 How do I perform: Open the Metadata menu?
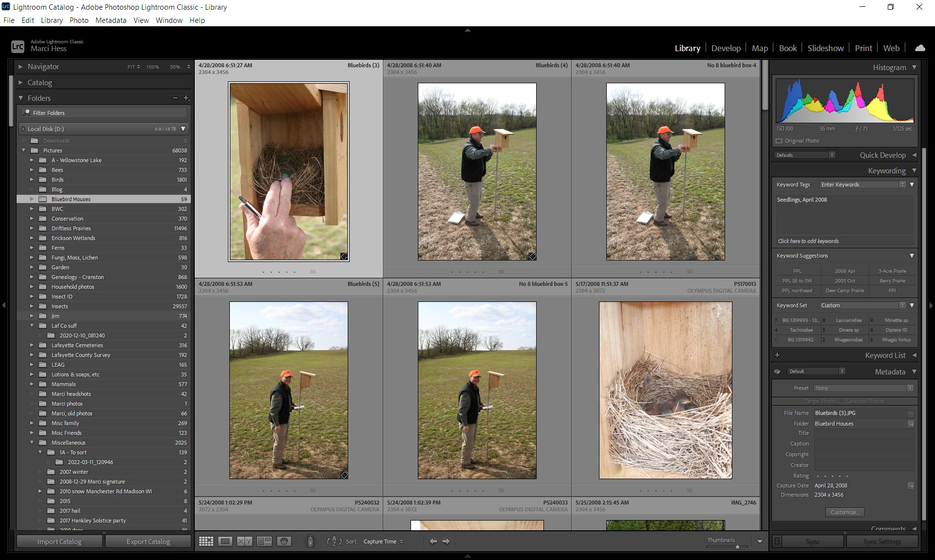(111, 20)
